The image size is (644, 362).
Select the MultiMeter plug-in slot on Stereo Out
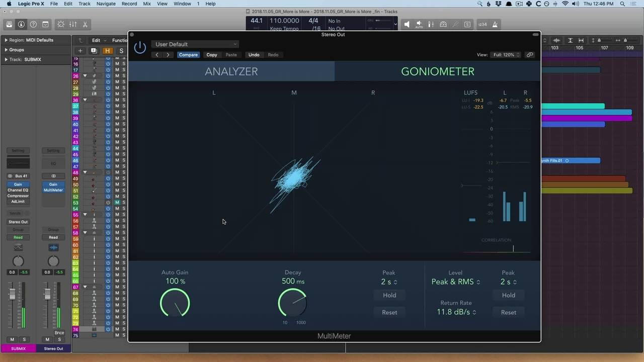[x=53, y=190]
